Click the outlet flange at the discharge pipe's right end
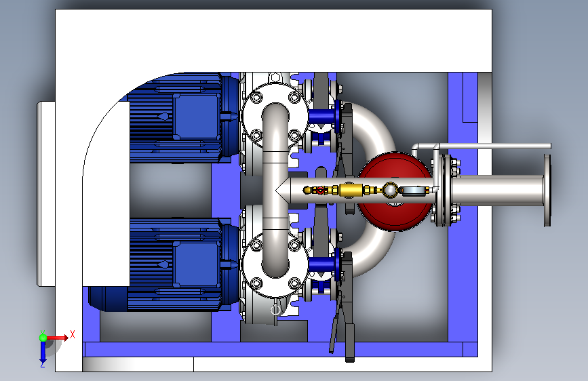Image resolution: width=588 pixels, height=381 pixels. coord(547,190)
